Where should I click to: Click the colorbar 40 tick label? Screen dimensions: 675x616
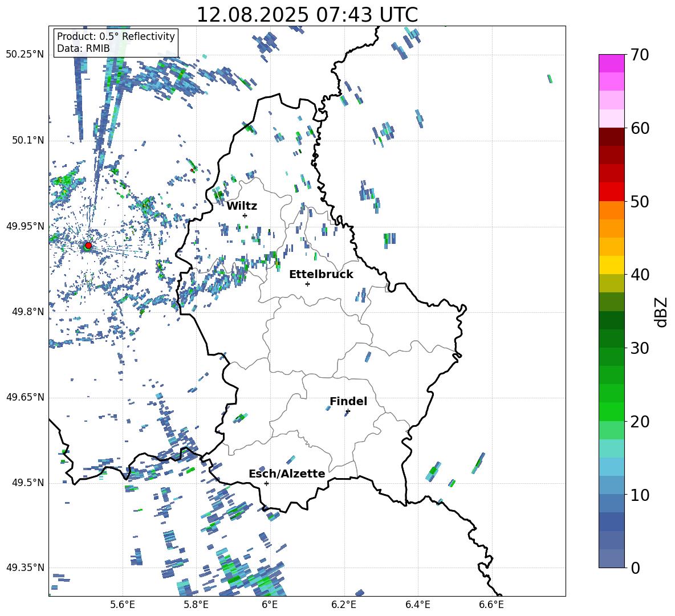point(640,275)
